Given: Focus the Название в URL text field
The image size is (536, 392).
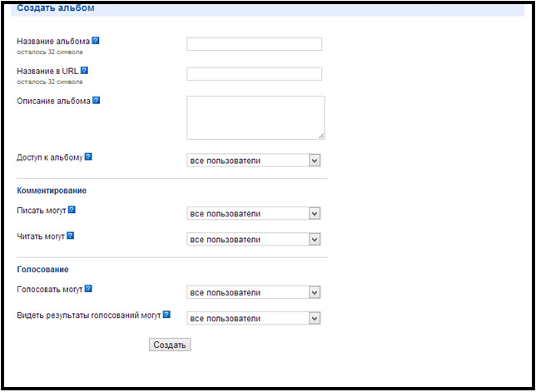Looking at the screenshot, I should point(255,74).
